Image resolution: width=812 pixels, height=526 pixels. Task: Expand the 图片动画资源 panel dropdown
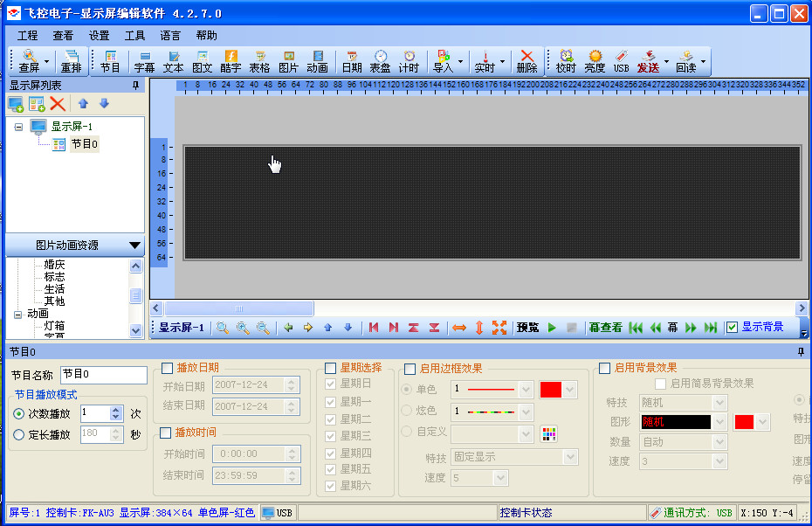(134, 246)
